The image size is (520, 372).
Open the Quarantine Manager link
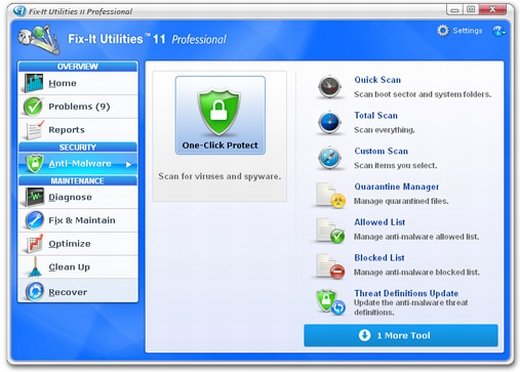click(x=396, y=187)
